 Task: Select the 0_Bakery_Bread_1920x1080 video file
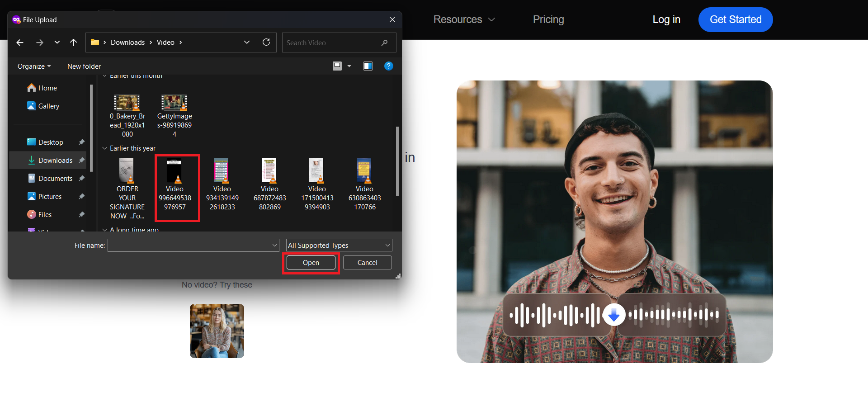[127, 115]
